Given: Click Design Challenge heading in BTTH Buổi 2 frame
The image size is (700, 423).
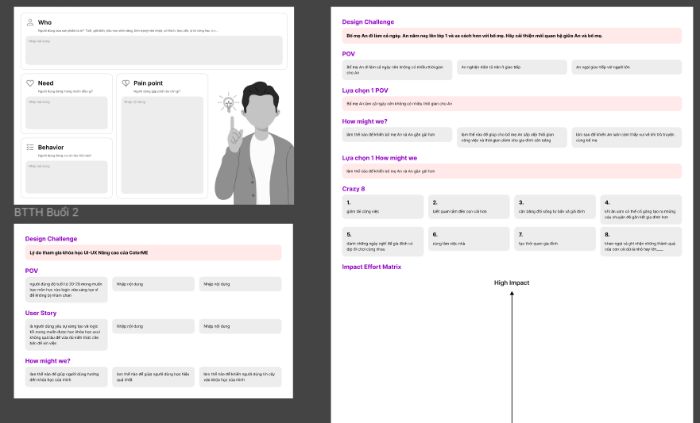Looking at the screenshot, I should pos(51,239).
